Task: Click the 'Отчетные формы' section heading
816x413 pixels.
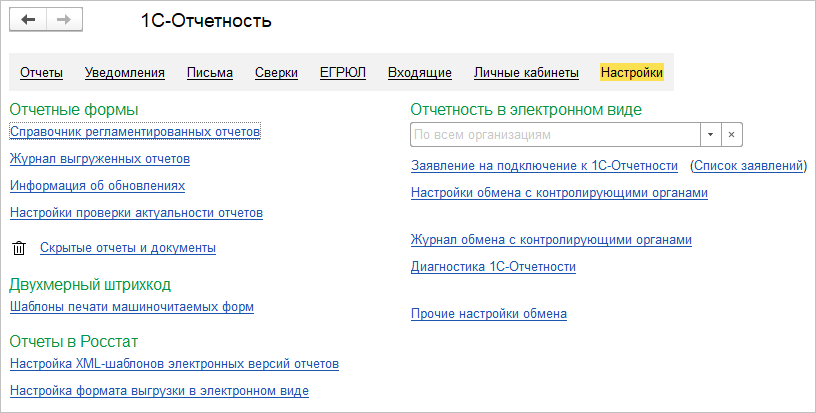Action: pos(74,110)
